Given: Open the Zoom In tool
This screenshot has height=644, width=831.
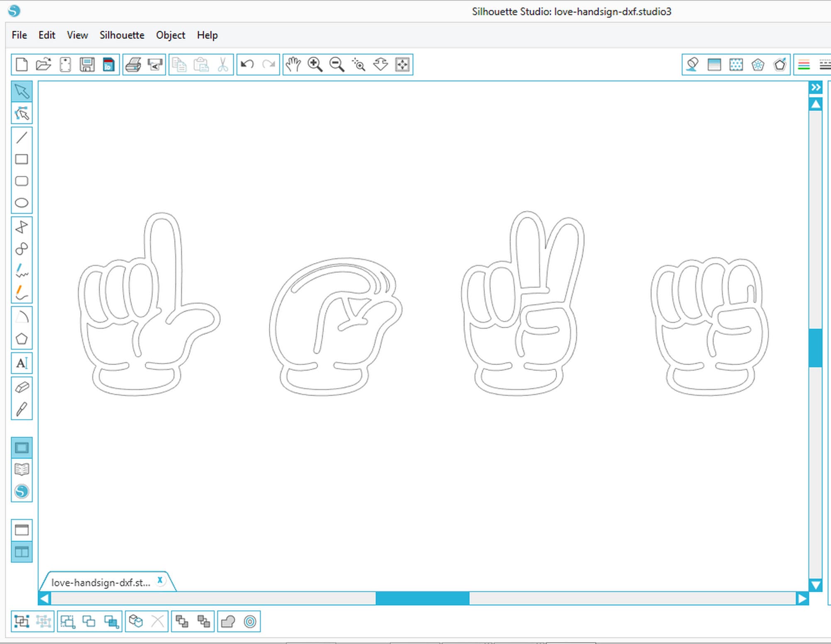Looking at the screenshot, I should (315, 64).
